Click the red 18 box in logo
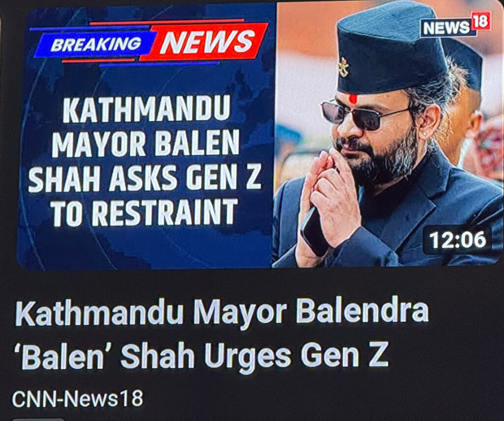 (481, 21)
